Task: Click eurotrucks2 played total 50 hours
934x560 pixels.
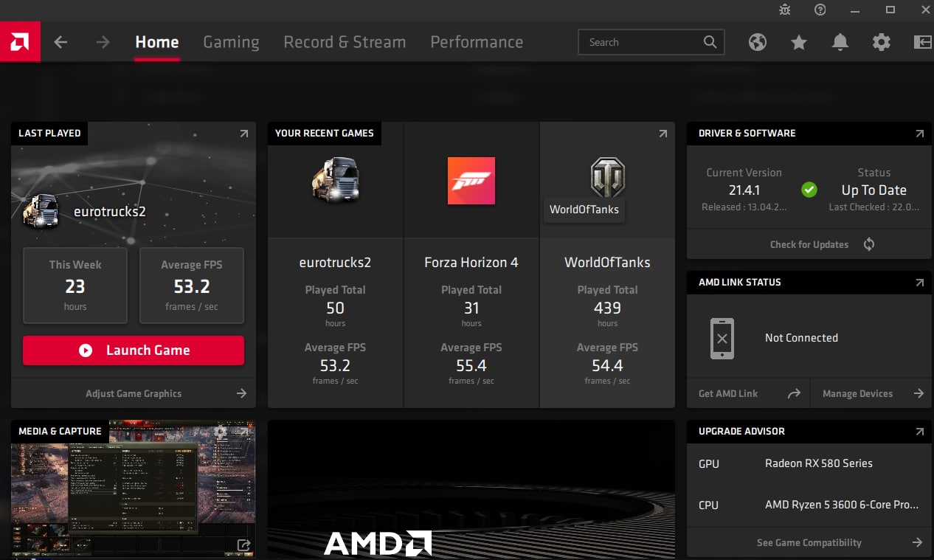Action: [x=335, y=308]
